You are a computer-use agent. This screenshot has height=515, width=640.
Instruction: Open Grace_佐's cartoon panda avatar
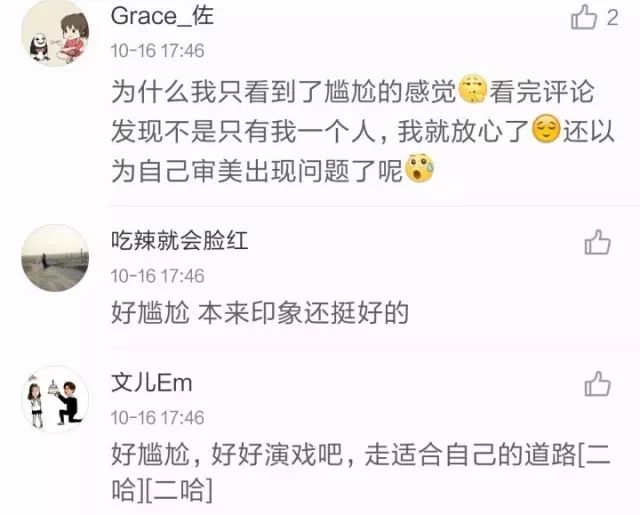(55, 33)
